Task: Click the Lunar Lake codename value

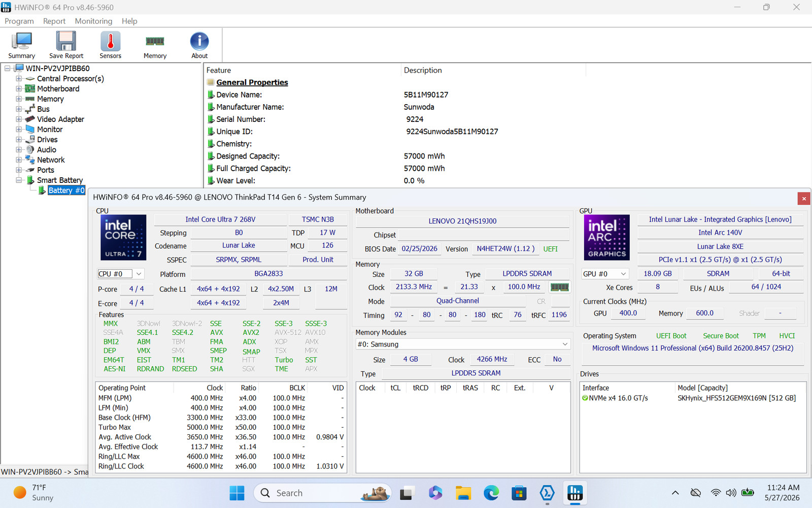Action: tap(239, 245)
